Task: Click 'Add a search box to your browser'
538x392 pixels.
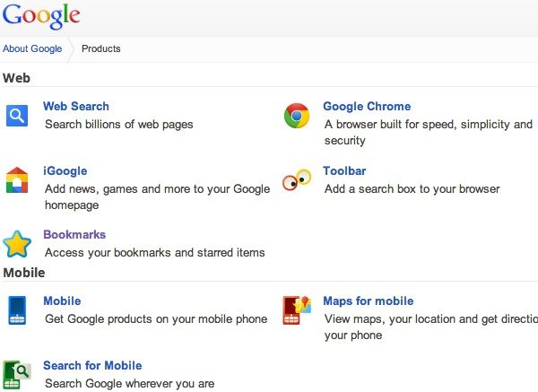Action: (x=412, y=188)
